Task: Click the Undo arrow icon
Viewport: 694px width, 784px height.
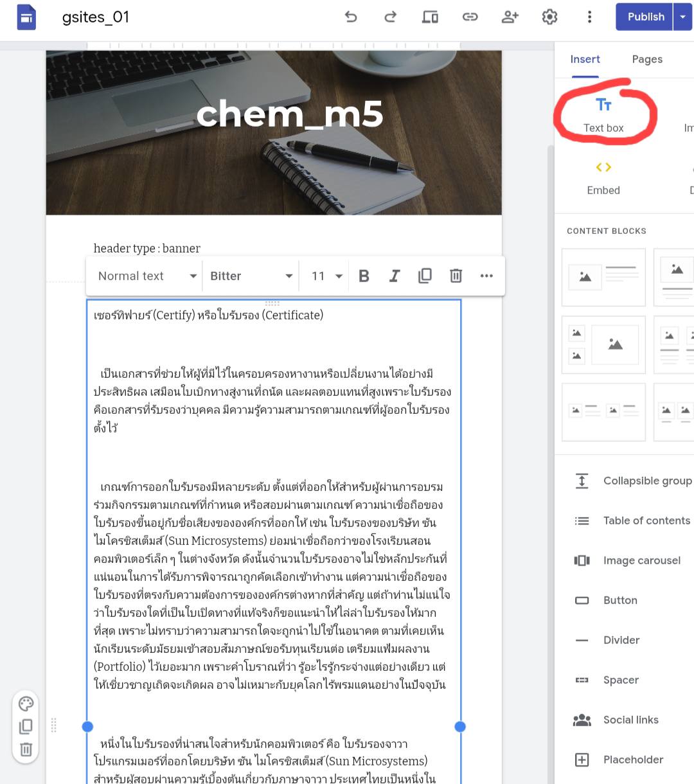Action: [x=351, y=17]
